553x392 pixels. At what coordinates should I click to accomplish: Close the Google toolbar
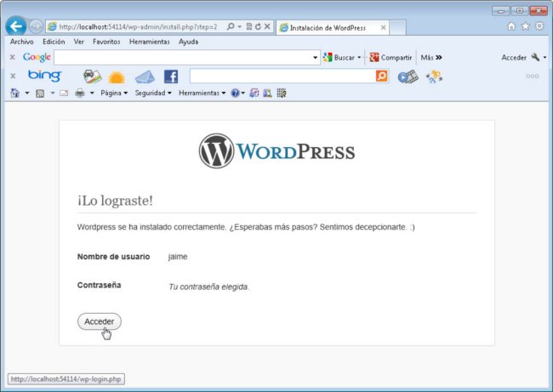(13, 57)
